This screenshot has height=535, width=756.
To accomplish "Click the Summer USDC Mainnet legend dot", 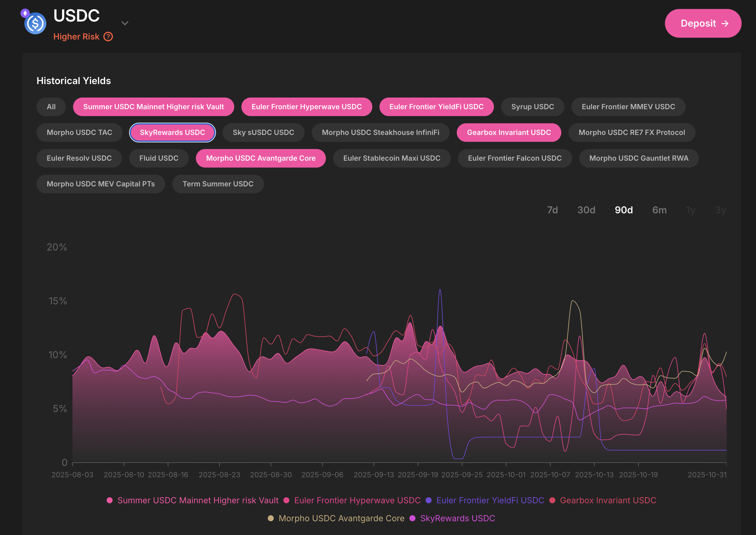I will 110,500.
